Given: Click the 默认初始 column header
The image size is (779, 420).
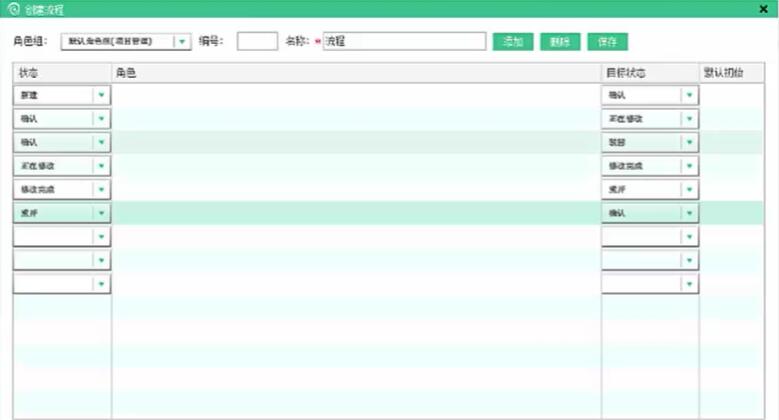Looking at the screenshot, I should 722,73.
